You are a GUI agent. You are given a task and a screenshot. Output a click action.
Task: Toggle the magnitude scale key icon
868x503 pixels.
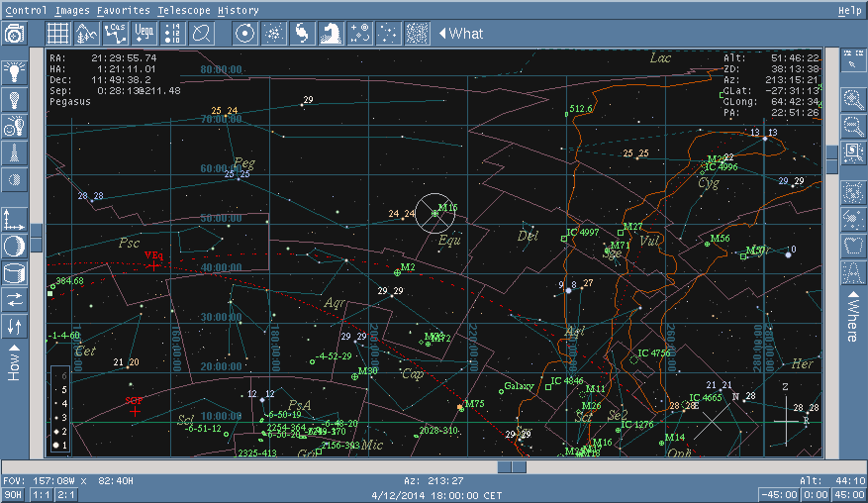coord(173,34)
